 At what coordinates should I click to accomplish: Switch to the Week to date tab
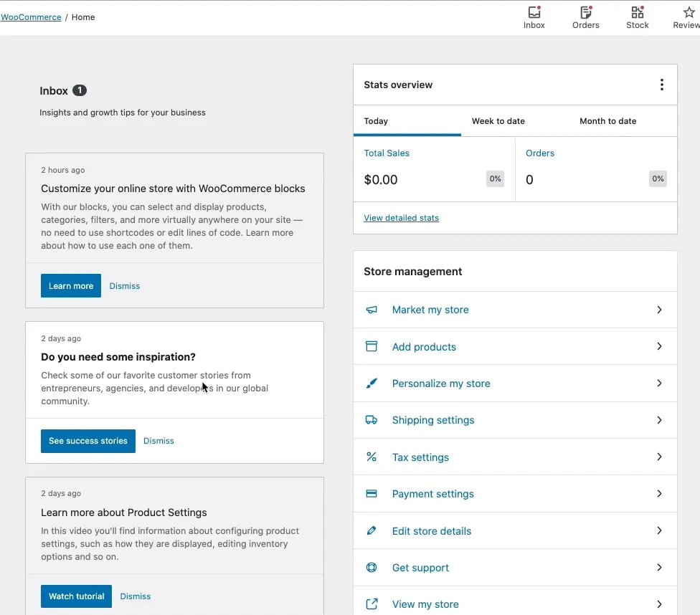tap(498, 121)
